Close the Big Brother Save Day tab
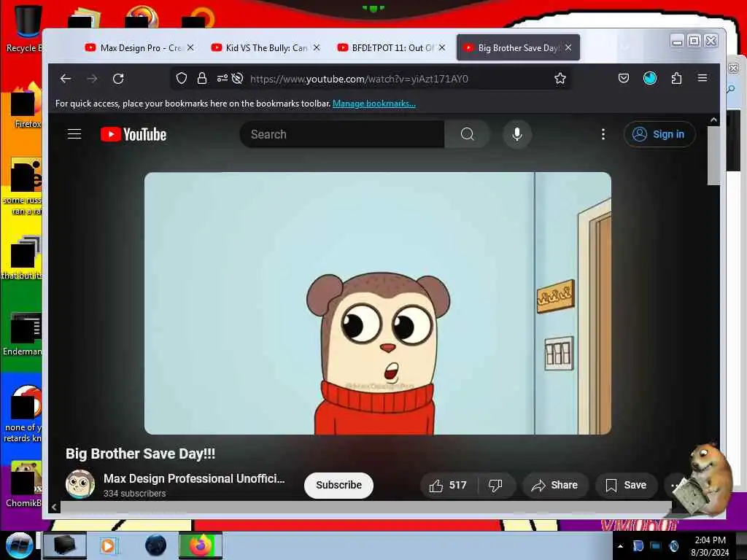Screen dimensions: 747x560 point(568,47)
